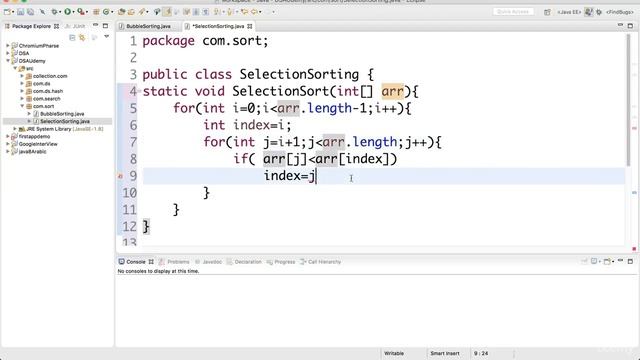
Task: Click the Save All toolbar icon
Action: 31,12
